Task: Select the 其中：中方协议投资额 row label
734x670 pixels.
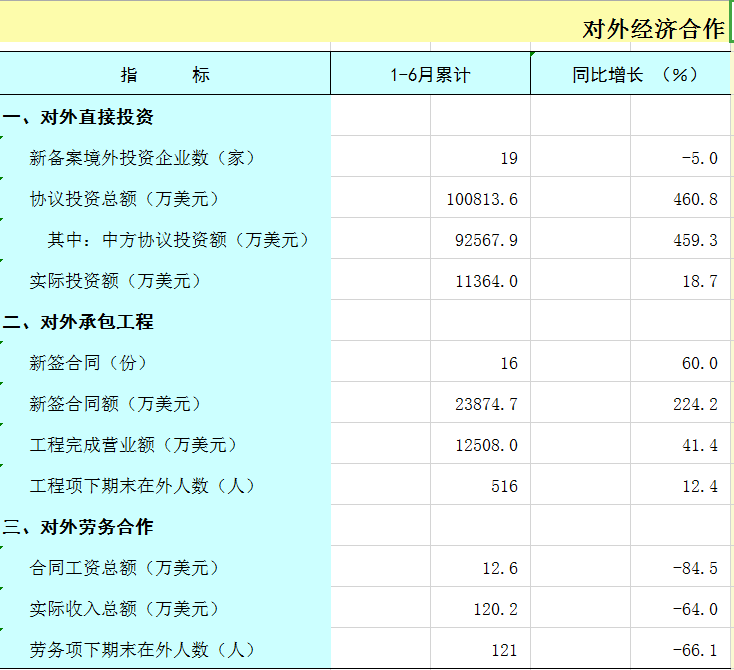Action: tap(179, 240)
